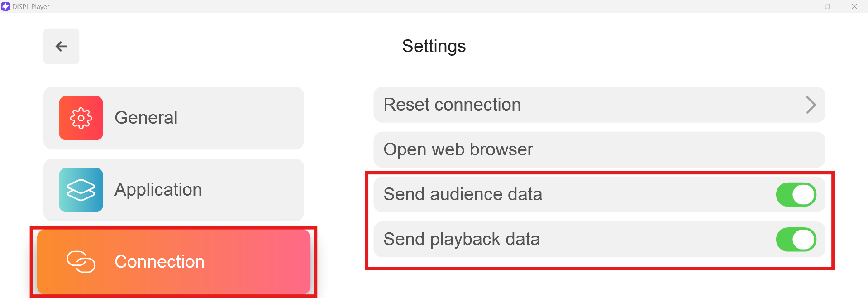
Task: Select the Connection settings tab
Action: click(174, 262)
